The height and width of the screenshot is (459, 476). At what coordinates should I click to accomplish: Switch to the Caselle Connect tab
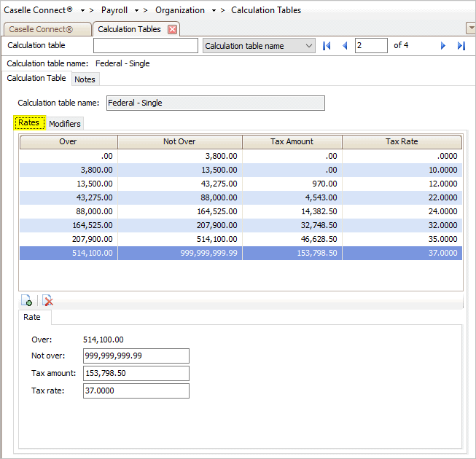point(46,29)
